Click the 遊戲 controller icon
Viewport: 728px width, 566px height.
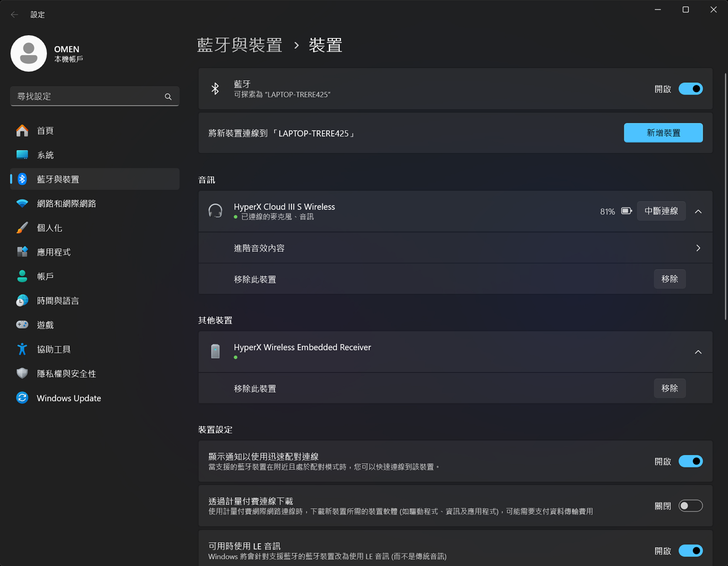coord(22,325)
